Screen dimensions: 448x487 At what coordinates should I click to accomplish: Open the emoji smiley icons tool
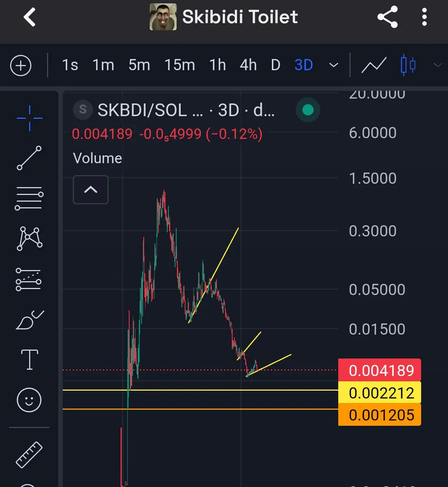[29, 400]
